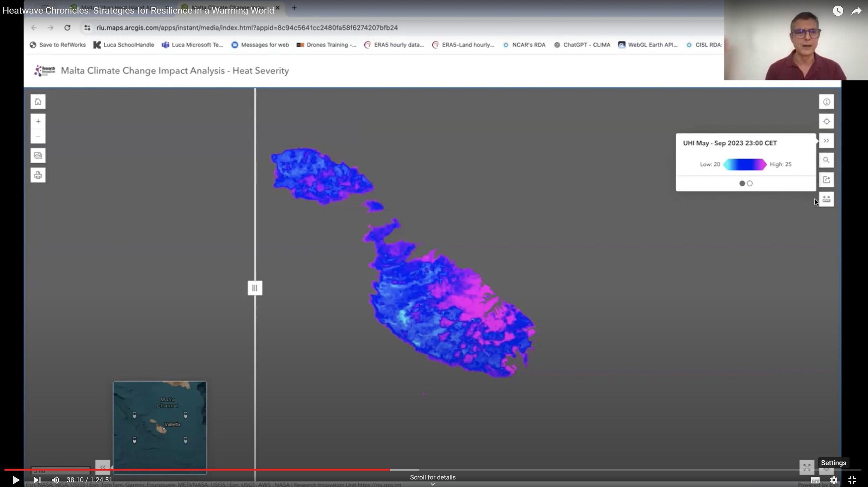868x487 pixels.
Task: Click the map swipe slider handle
Action: [x=255, y=288]
